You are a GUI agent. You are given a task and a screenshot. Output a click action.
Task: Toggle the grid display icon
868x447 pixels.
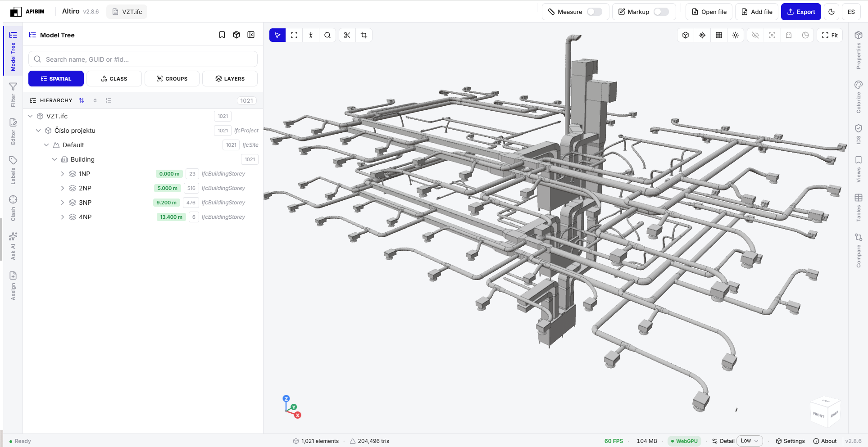pos(719,35)
